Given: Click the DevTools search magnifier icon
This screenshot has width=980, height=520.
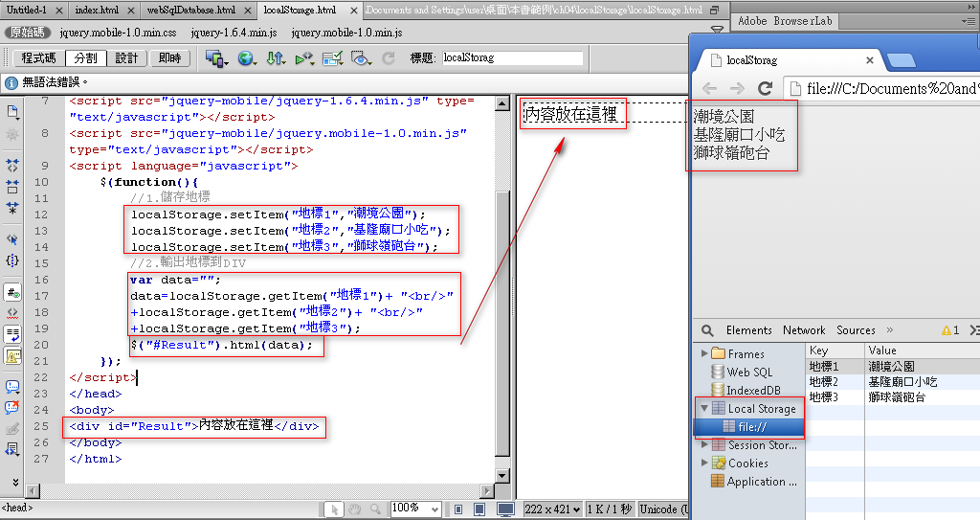Looking at the screenshot, I should (707, 330).
